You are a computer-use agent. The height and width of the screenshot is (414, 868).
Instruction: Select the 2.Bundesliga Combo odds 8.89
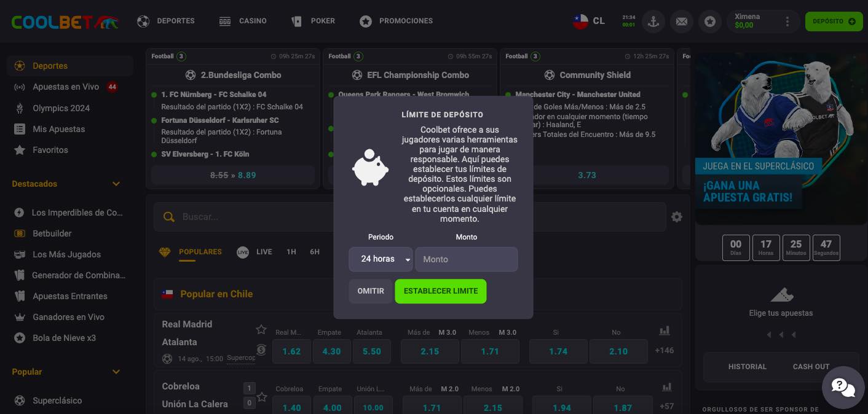click(x=233, y=175)
